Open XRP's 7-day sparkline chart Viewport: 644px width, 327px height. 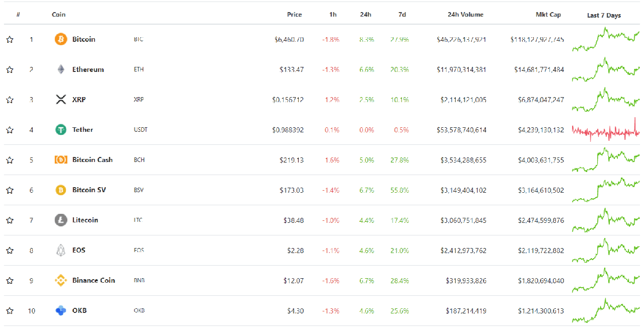[x=606, y=100]
